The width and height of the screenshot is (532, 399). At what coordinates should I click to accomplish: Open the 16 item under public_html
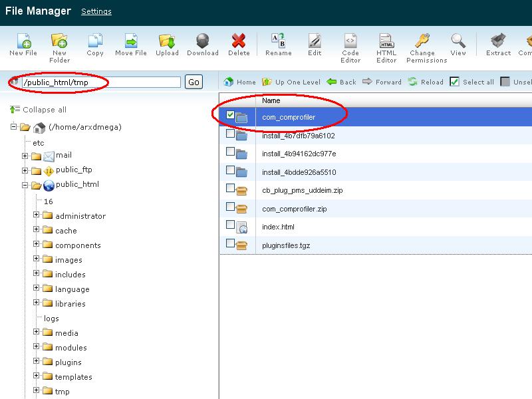tap(48, 201)
